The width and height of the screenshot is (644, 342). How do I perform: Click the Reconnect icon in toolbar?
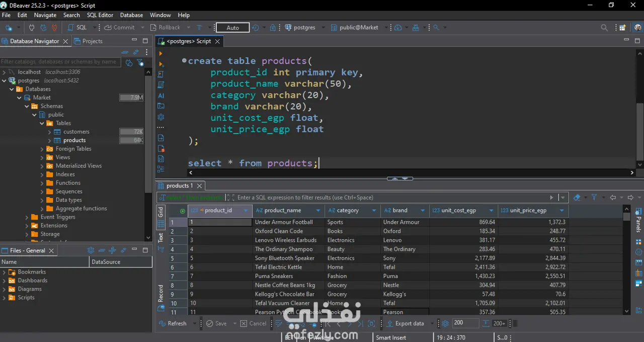pyautogui.click(x=43, y=28)
